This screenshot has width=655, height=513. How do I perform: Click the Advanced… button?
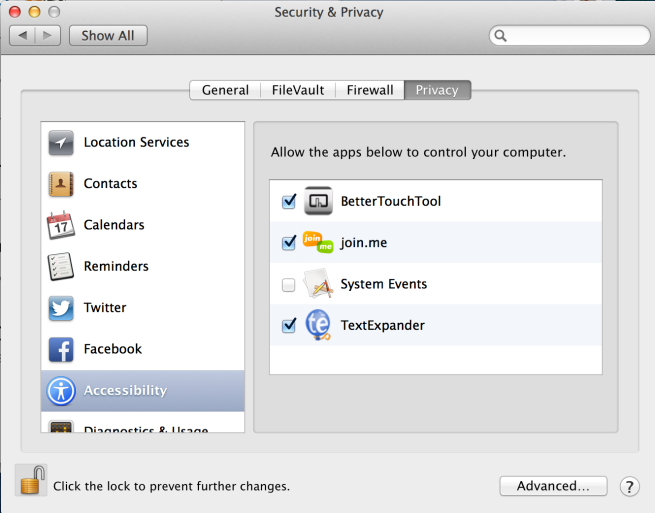point(553,487)
